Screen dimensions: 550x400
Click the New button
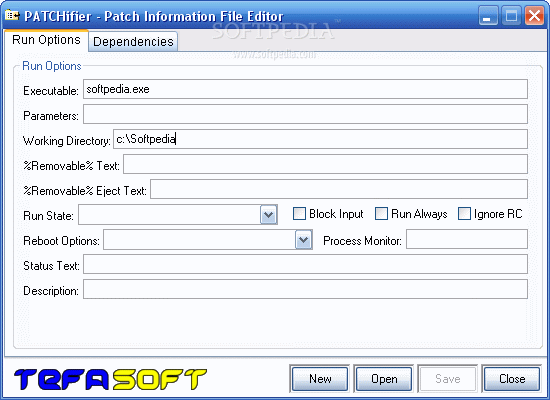pyautogui.click(x=320, y=379)
